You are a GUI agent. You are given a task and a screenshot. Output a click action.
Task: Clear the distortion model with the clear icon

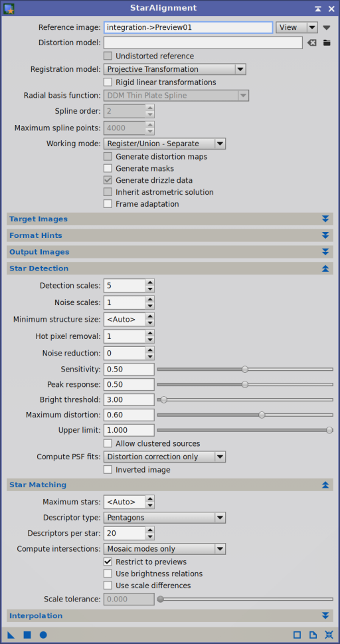pyautogui.click(x=312, y=43)
